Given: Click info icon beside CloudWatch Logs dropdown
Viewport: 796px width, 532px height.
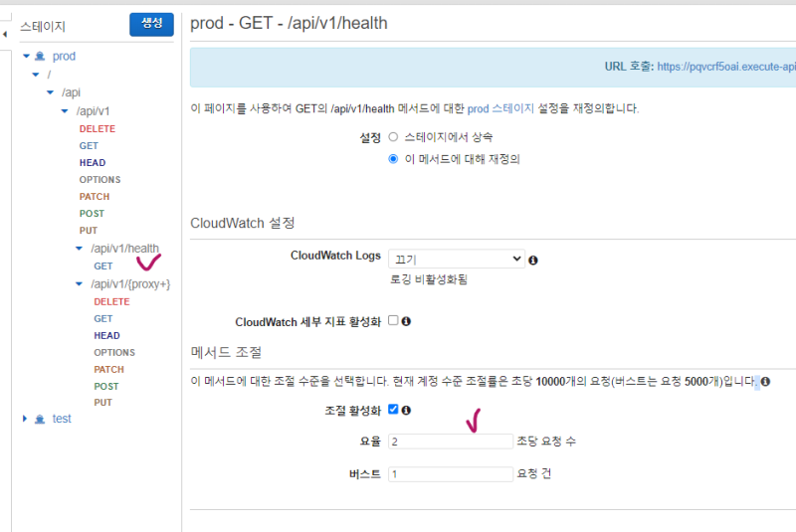Looking at the screenshot, I should (x=533, y=261).
